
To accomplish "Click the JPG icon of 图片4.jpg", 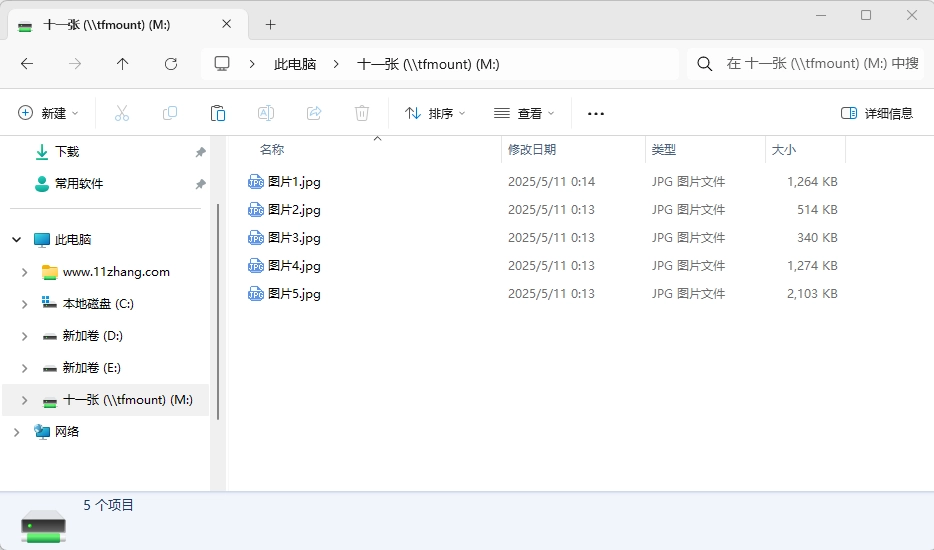I will click(256, 266).
